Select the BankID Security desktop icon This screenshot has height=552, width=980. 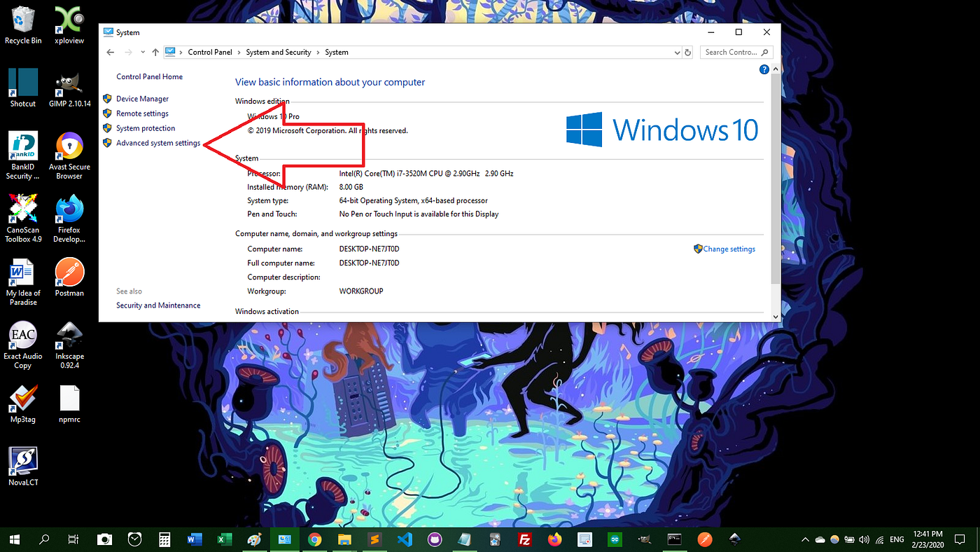coord(23,156)
